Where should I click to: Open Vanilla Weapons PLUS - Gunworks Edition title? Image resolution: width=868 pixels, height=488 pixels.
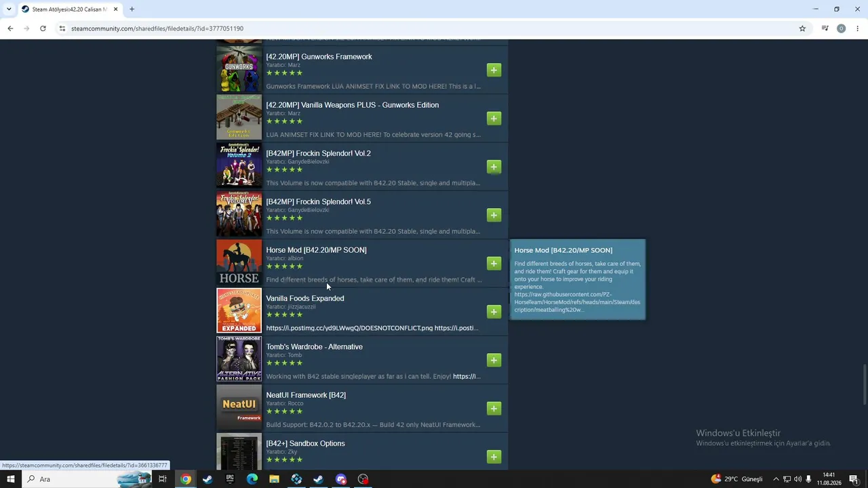coord(352,105)
